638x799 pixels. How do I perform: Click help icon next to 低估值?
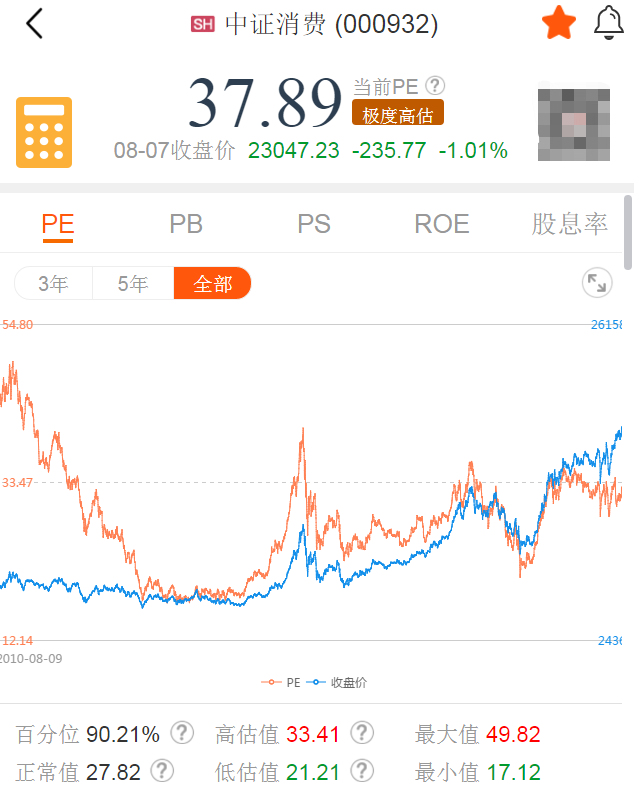tap(362, 771)
